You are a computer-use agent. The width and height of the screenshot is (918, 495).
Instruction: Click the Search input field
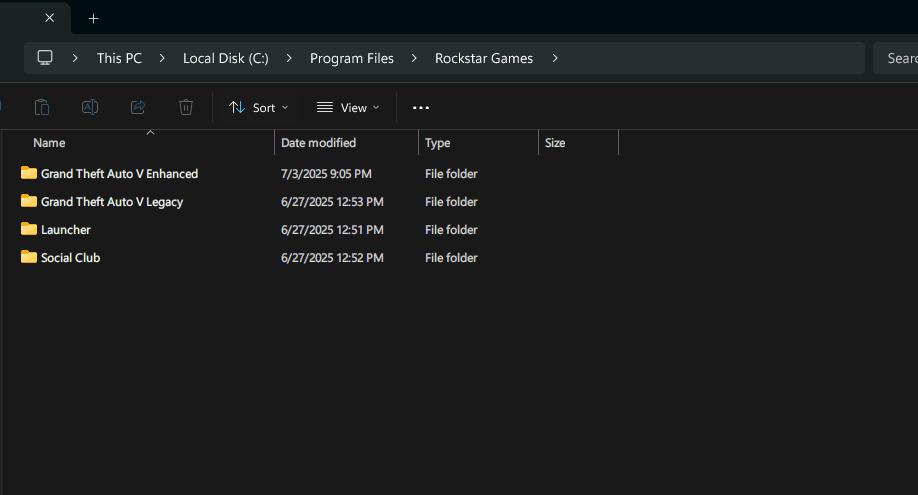pos(898,58)
